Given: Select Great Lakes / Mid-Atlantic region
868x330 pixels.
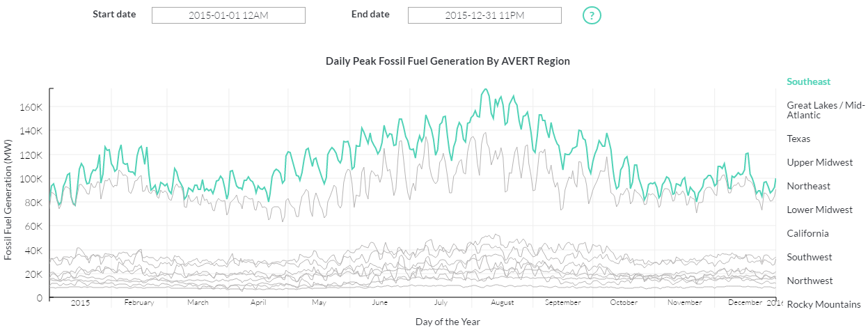Looking at the screenshot, I should (826, 110).
